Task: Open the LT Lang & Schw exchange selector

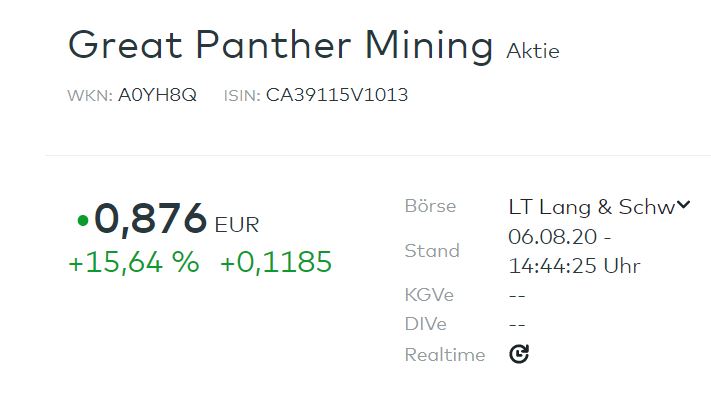Action: (x=590, y=207)
